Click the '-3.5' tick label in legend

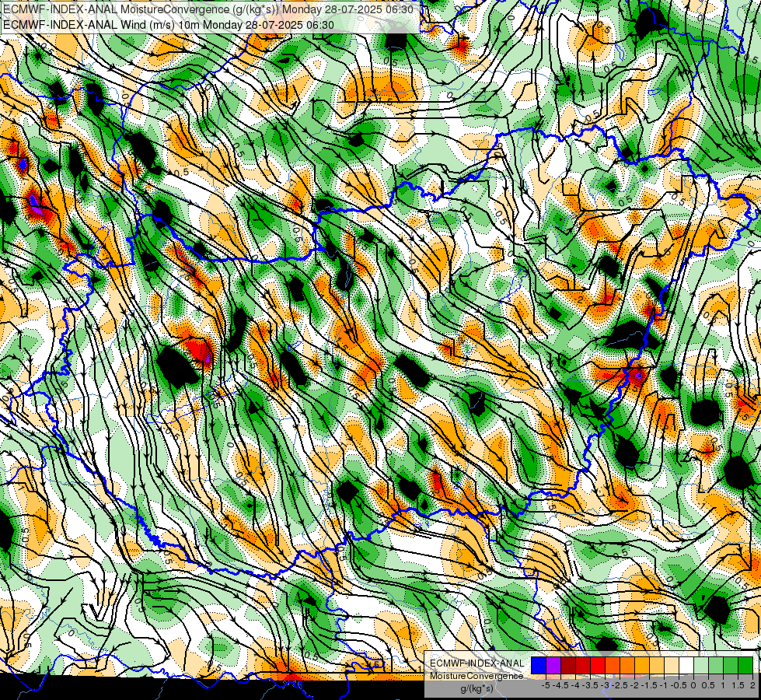591,685
